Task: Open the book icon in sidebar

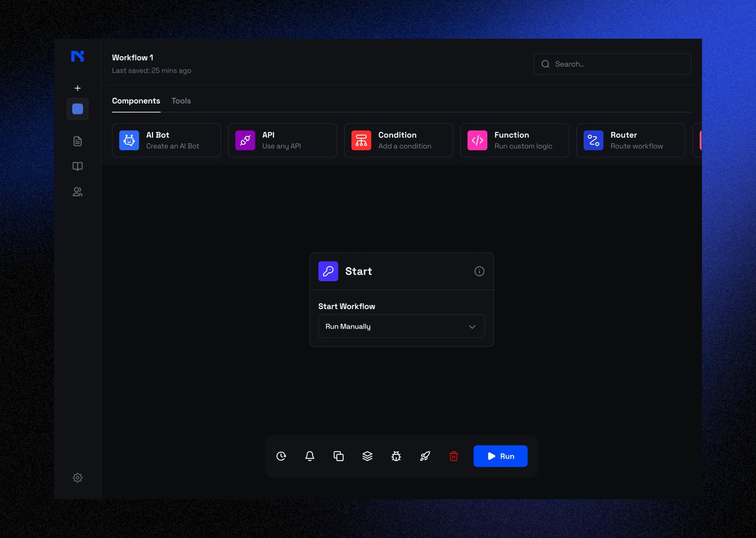Action: 77,166
